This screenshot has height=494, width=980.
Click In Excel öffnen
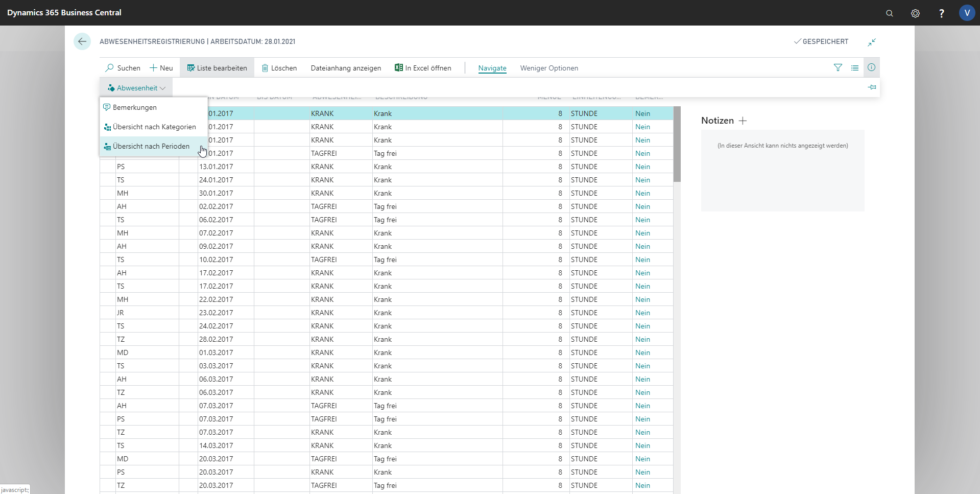(x=423, y=68)
